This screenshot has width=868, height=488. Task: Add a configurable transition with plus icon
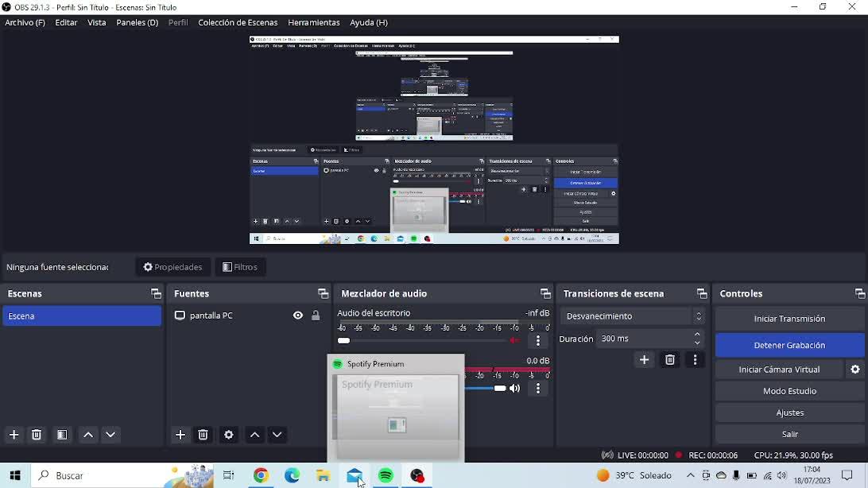645,360
